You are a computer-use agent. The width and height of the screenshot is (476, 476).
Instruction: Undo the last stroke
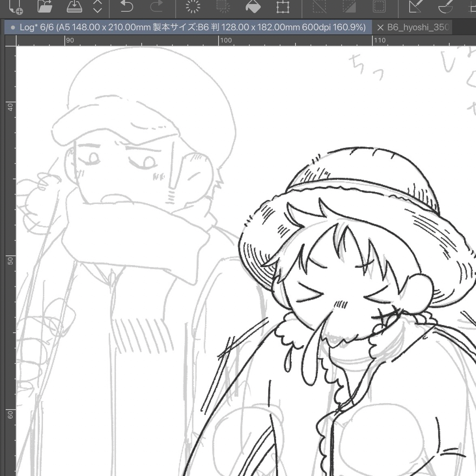tap(127, 6)
